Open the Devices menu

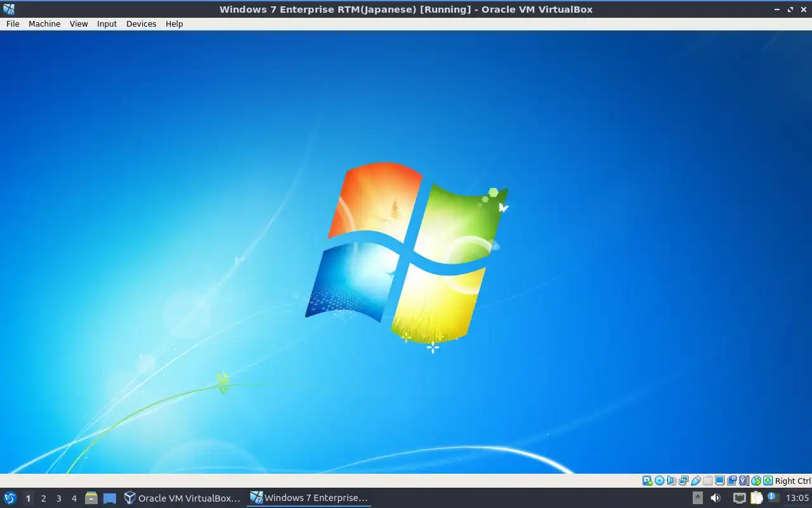coord(141,23)
